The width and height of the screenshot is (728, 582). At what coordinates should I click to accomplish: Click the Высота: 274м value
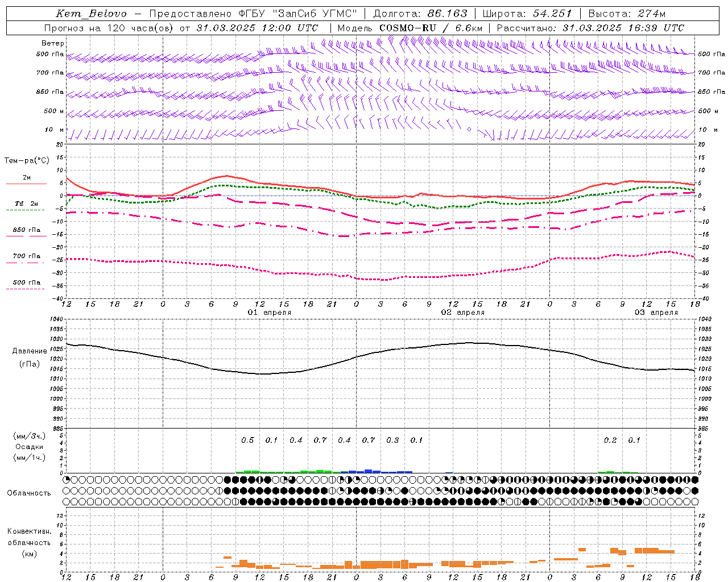(x=627, y=14)
